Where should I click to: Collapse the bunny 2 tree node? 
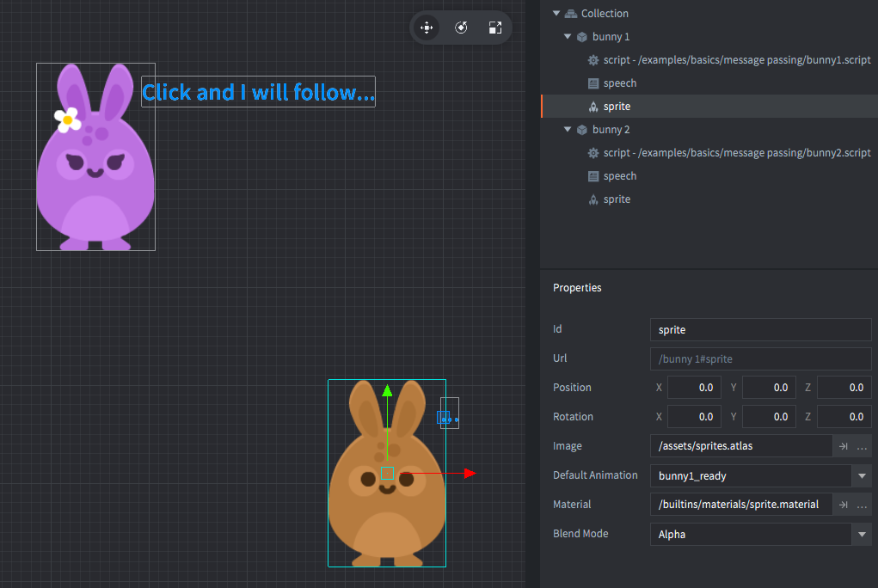[568, 129]
